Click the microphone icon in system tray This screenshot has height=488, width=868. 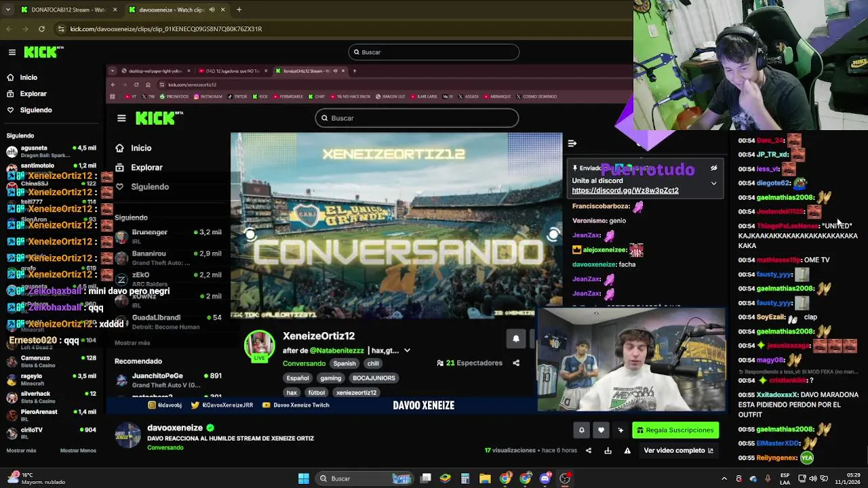(767, 479)
